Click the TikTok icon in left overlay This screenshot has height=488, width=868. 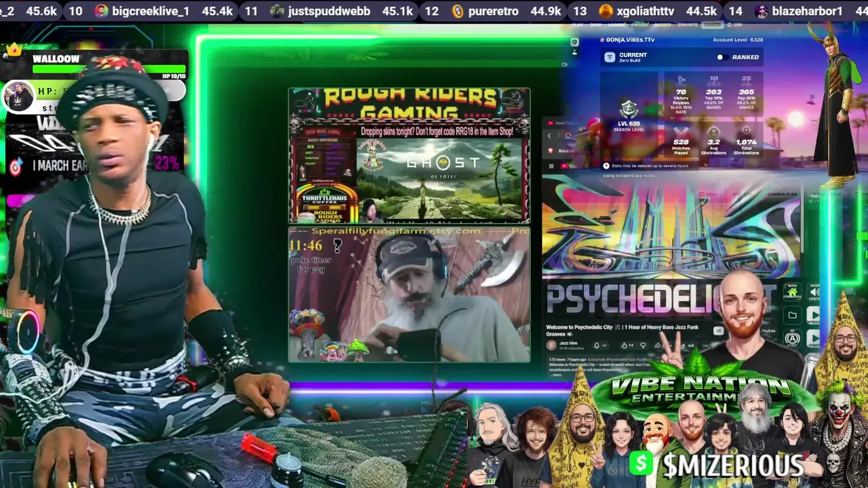click(x=16, y=167)
